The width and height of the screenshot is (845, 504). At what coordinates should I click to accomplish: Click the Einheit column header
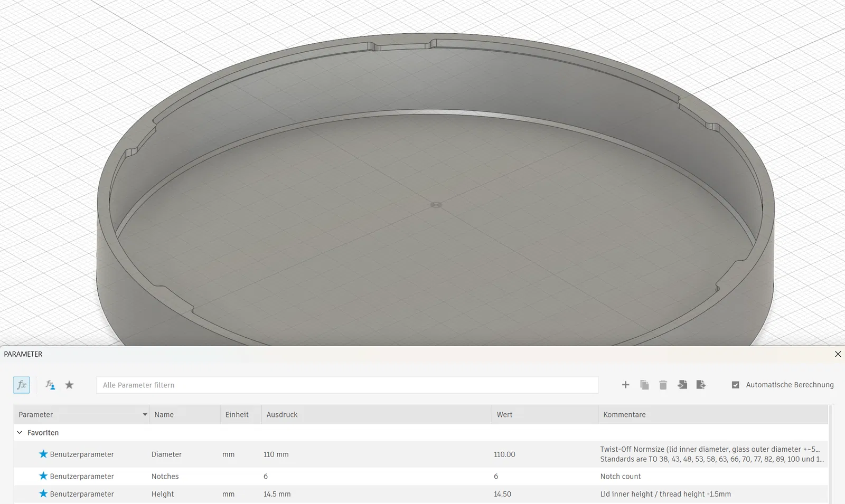pos(240,414)
